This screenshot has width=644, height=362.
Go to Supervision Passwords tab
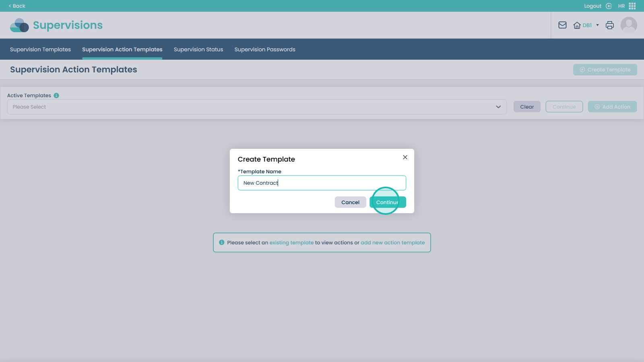click(x=265, y=49)
